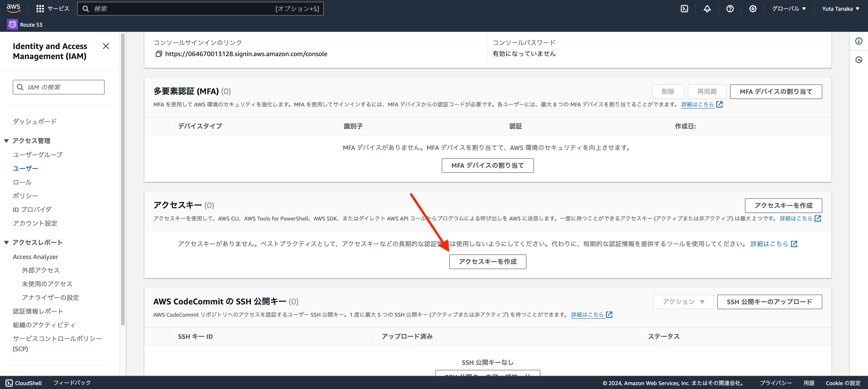Collapse the アクセスレポート section
This screenshot has width=868, height=389.
(x=6, y=243)
